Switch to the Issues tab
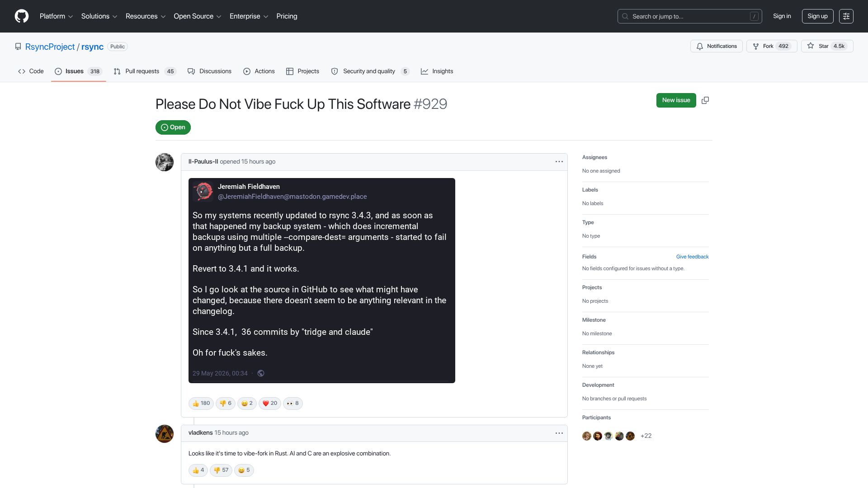This screenshot has height=488, width=868. click(79, 71)
